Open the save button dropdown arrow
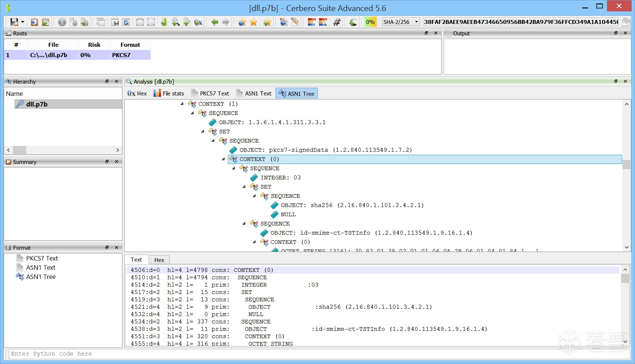635x364 pixels. coord(22,22)
